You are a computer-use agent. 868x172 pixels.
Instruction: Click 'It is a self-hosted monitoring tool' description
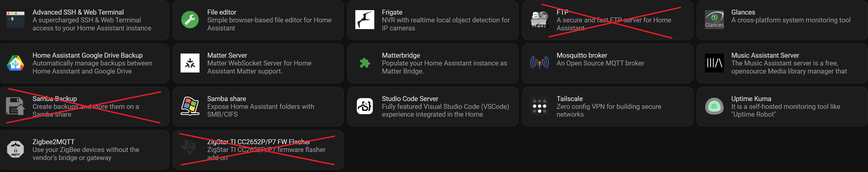coord(786,110)
